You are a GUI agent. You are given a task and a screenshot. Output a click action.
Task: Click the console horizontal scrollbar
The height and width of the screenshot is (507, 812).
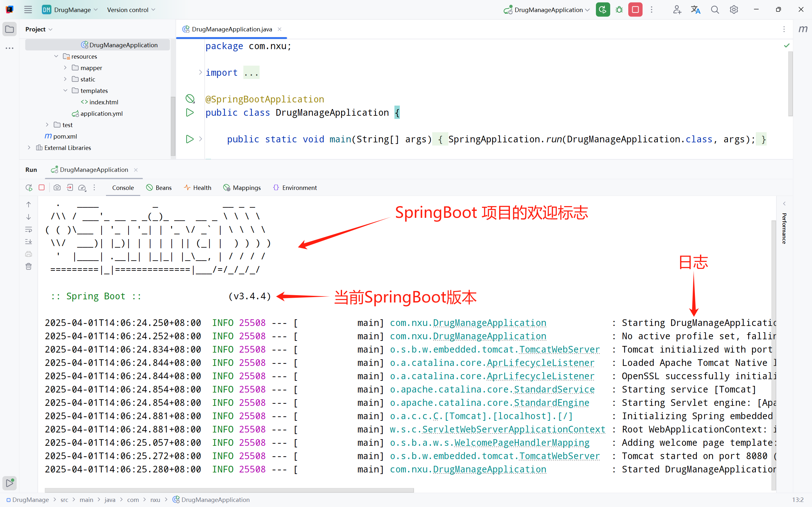(x=229, y=490)
